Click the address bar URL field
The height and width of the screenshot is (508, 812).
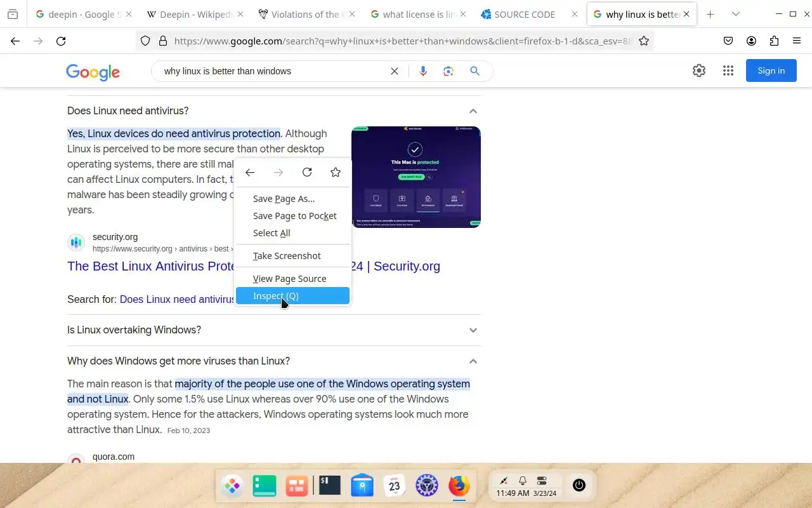coord(403,41)
